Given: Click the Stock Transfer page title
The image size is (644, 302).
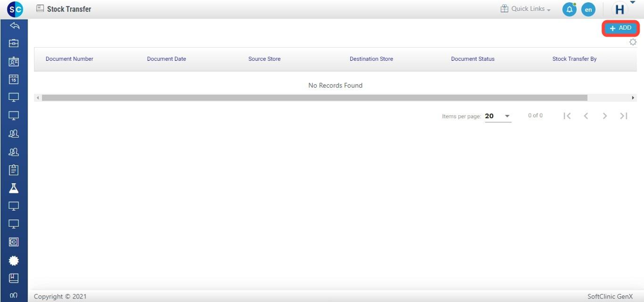Looking at the screenshot, I should [x=69, y=9].
